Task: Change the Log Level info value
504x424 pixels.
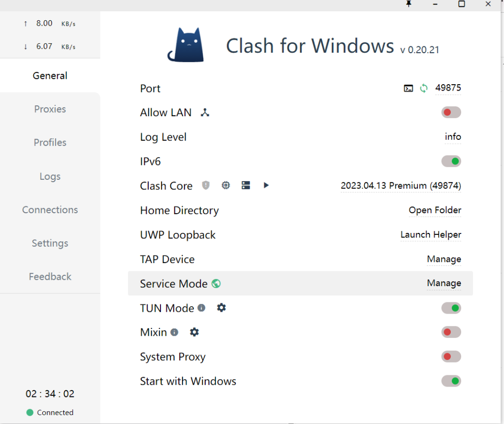Action: point(453,137)
